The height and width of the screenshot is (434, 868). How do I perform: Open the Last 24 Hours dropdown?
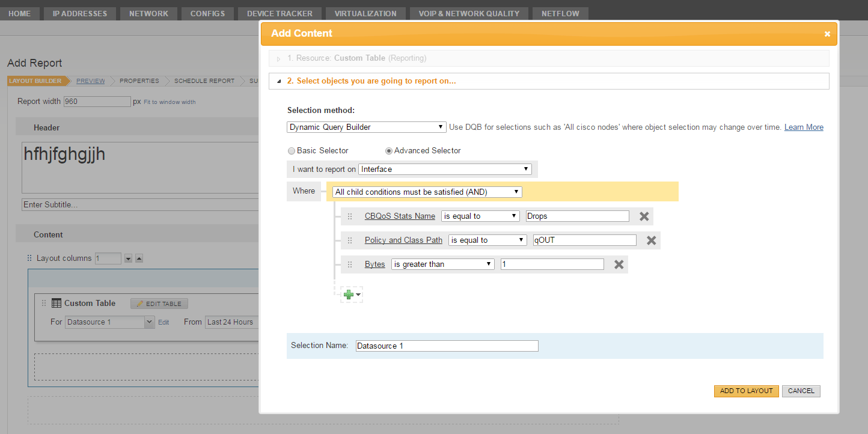[232, 322]
